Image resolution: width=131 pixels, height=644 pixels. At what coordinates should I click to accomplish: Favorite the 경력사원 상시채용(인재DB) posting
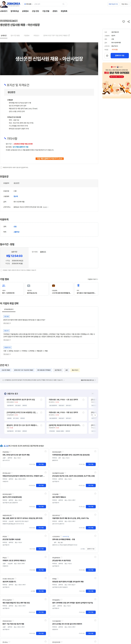click(95, 536)
